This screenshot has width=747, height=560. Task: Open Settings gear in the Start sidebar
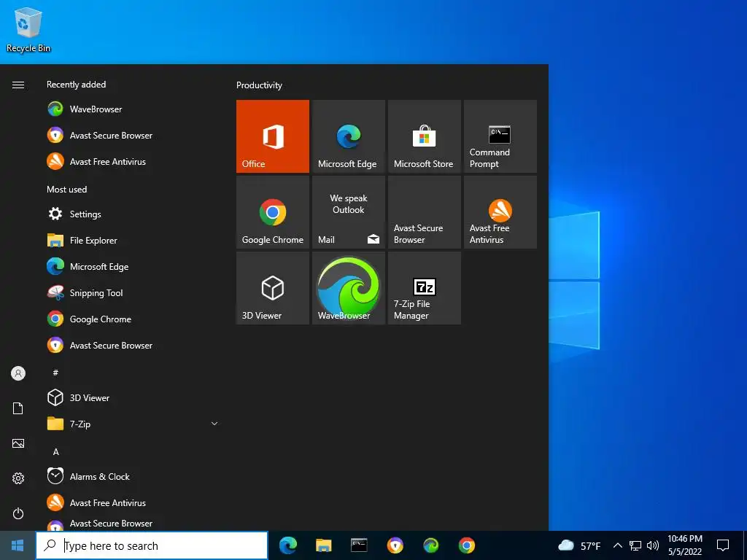(x=18, y=478)
